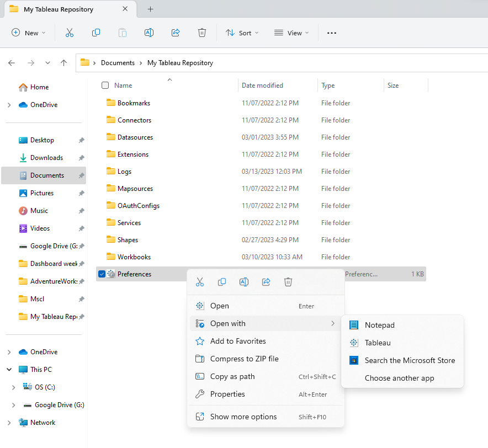Viewport: 488px width, 448px height.
Task: Open the Workbooks folder
Action: pyautogui.click(x=134, y=257)
